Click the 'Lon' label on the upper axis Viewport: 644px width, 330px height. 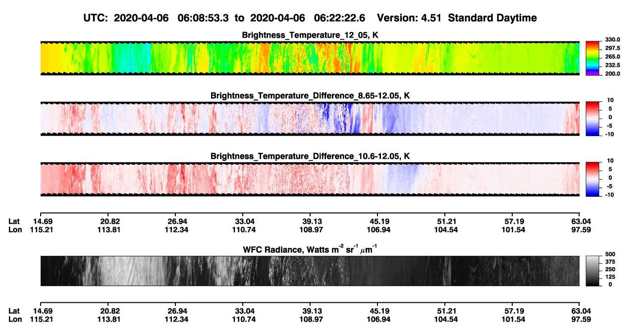click(15, 230)
